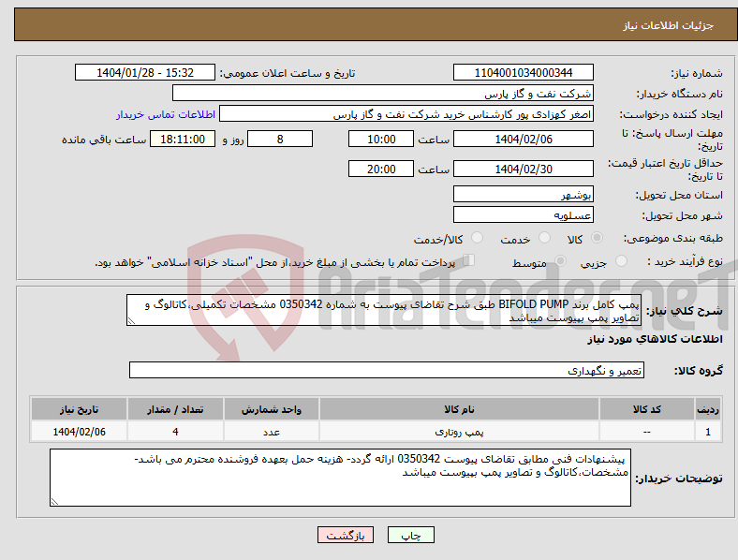Click the ردیف column header
This screenshot has height=560, width=738.
(x=708, y=409)
